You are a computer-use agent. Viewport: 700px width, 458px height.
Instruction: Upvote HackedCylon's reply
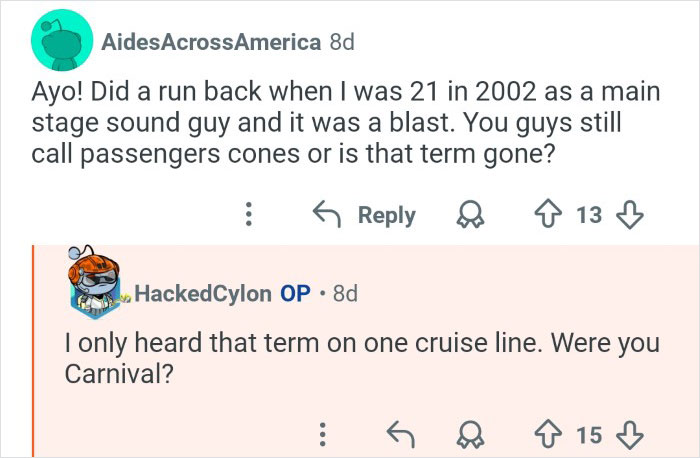pyautogui.click(x=546, y=434)
